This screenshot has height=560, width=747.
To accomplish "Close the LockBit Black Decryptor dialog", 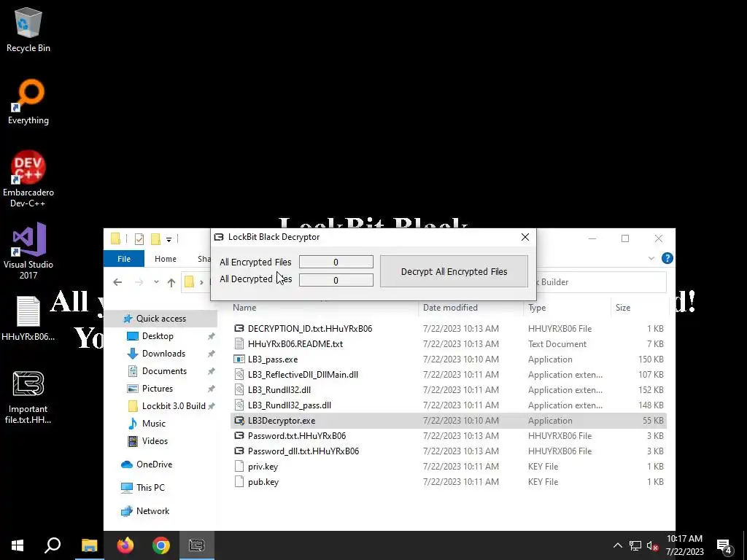I will coord(525,237).
